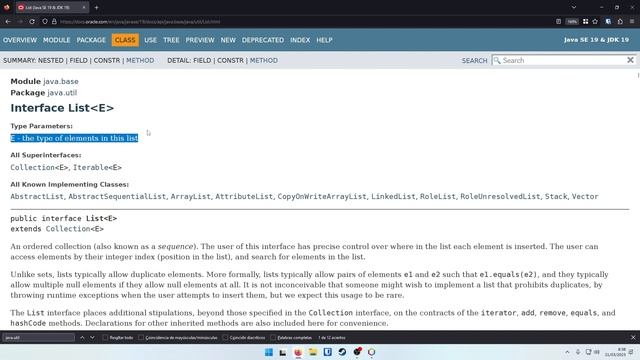Open the CopyOnWriteArrayList class link
The image size is (640, 360).
pos(322,196)
